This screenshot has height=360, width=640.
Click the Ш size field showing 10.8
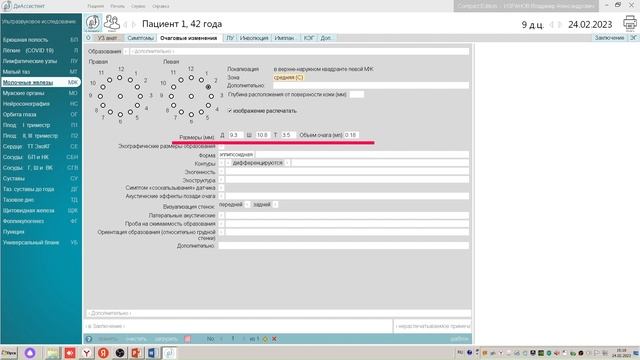[x=262, y=135]
